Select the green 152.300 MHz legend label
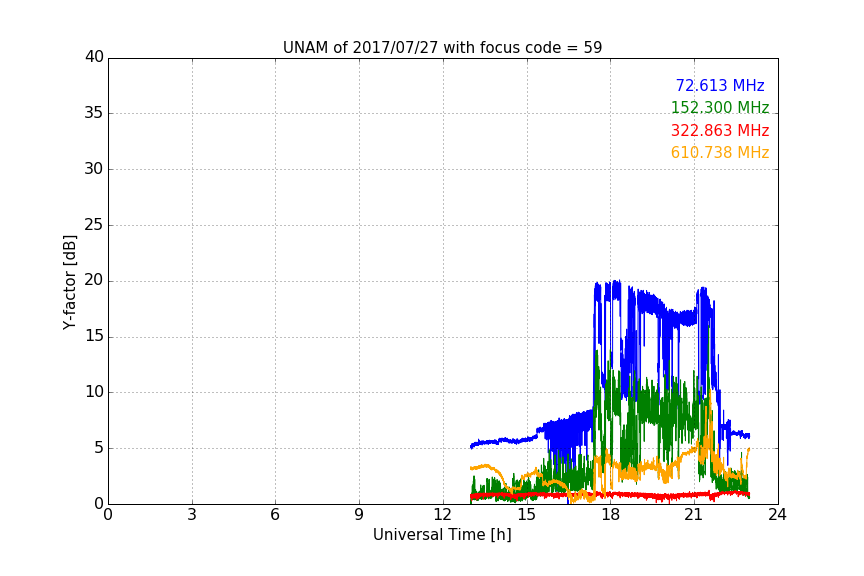 pos(720,107)
